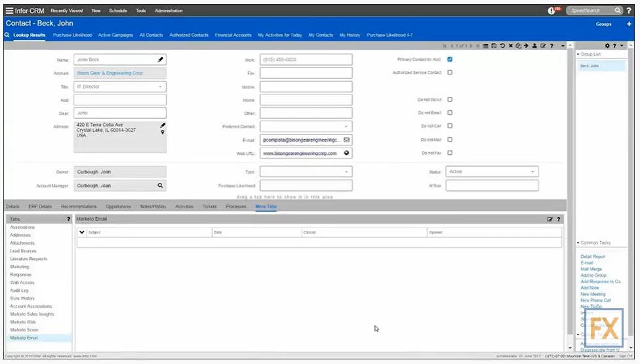Click the delete X toolbar icon
This screenshot has height=364, width=640.
point(511,46)
